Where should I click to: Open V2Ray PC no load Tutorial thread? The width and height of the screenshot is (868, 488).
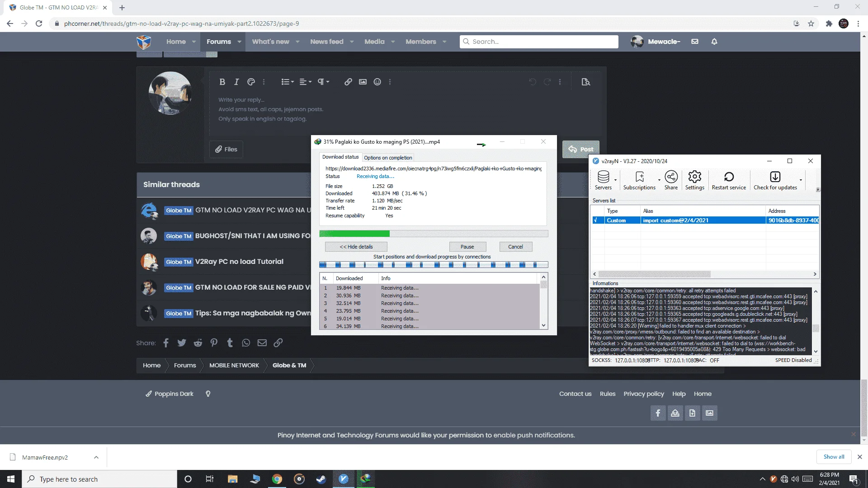pos(239,262)
